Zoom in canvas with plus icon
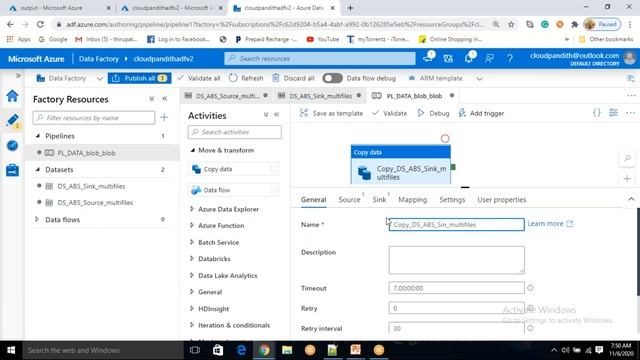 pyautogui.click(x=627, y=178)
